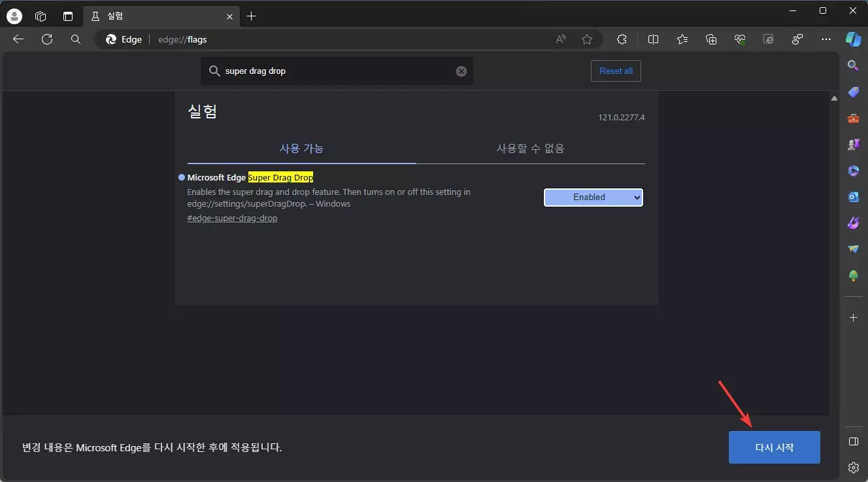This screenshot has width=868, height=482.
Task: Open the Copilot sidebar icon
Action: pos(853,39)
